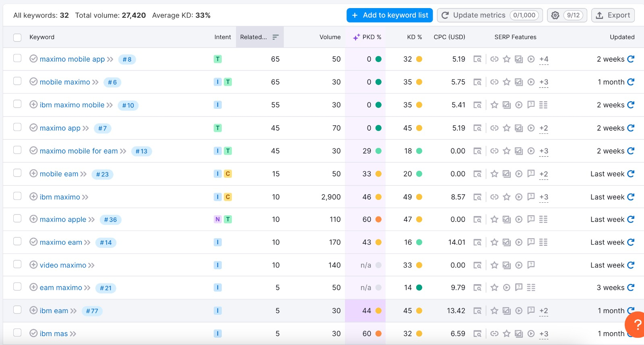Check the maximo mobile app row checkbox
This screenshot has width=644, height=345.
(x=17, y=58)
